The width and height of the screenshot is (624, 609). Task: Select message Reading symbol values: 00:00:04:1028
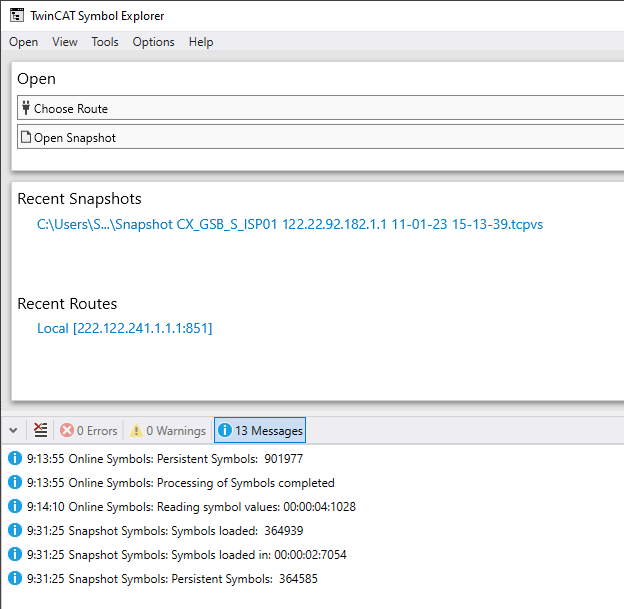pyautogui.click(x=191, y=507)
